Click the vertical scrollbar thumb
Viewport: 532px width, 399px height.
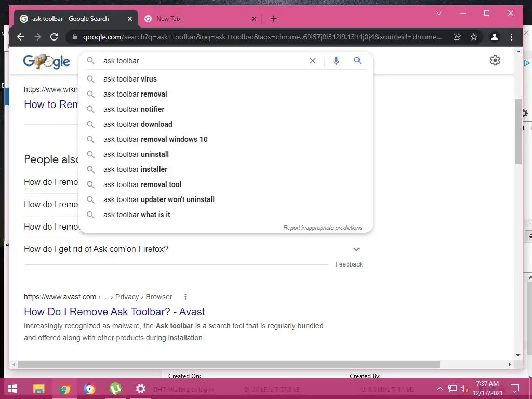tap(518, 131)
